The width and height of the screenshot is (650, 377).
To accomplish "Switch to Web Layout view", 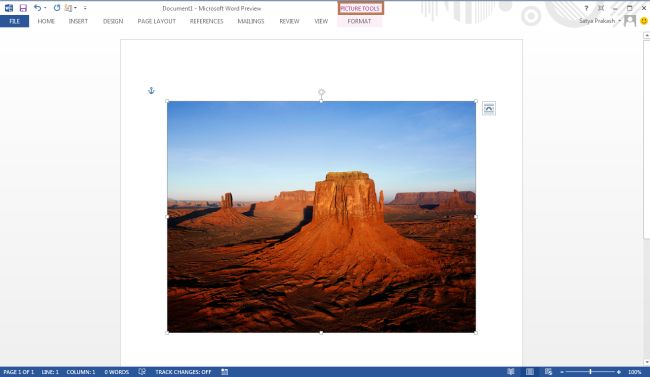I will (548, 372).
